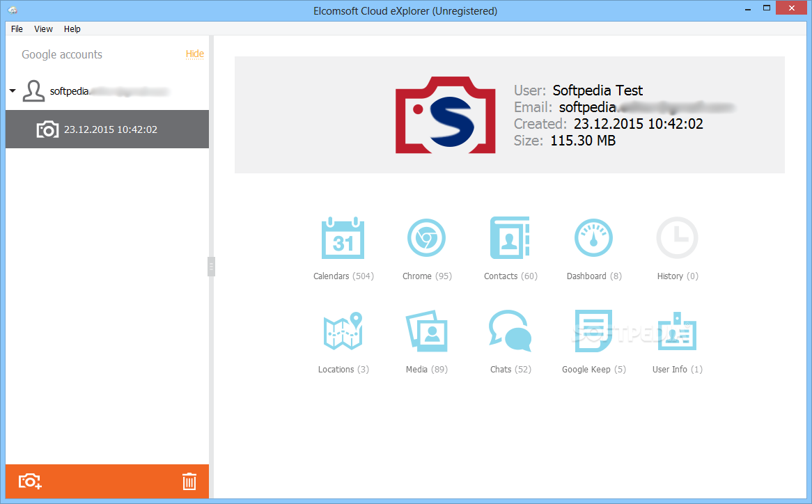Click the User Info (1) label

(678, 370)
